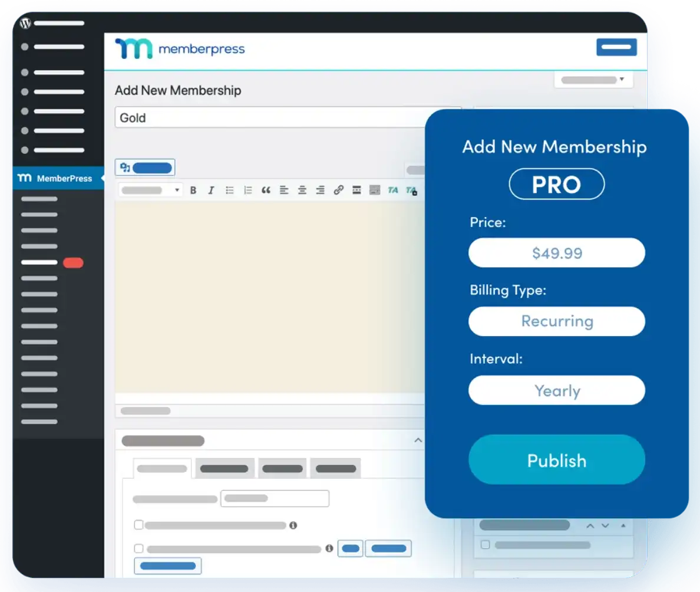Click the $49.99 price field
The image size is (700, 592).
coord(557,253)
